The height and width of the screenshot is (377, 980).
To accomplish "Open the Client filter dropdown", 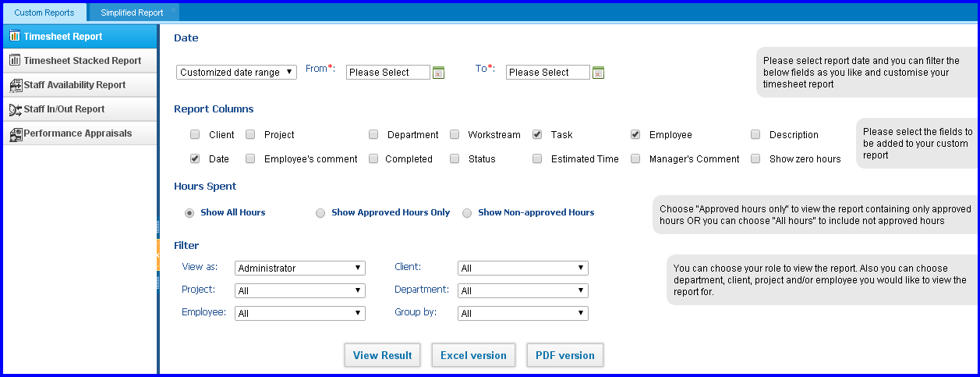I will coord(523,268).
